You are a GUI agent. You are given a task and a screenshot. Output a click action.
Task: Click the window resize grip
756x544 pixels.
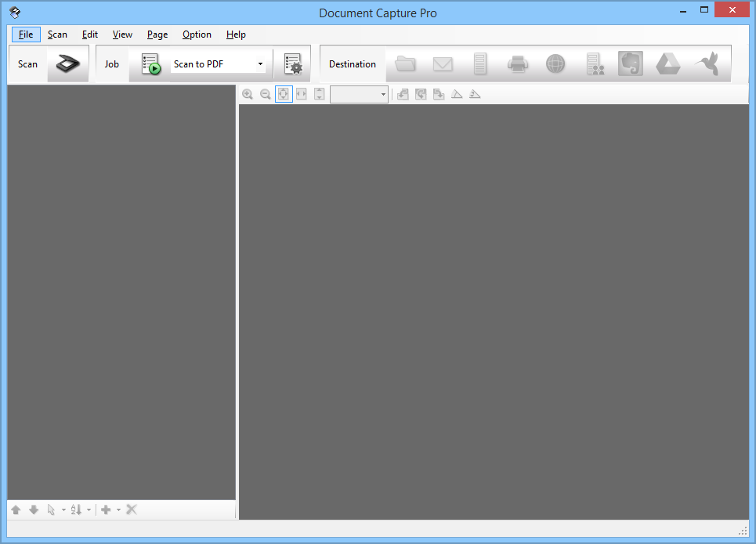(x=743, y=531)
